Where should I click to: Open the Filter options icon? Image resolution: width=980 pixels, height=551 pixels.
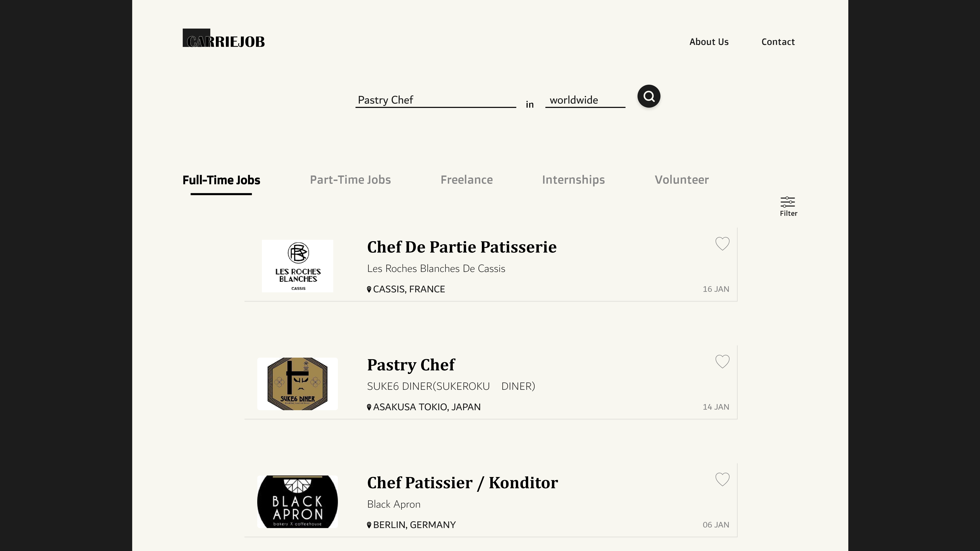coord(788,207)
